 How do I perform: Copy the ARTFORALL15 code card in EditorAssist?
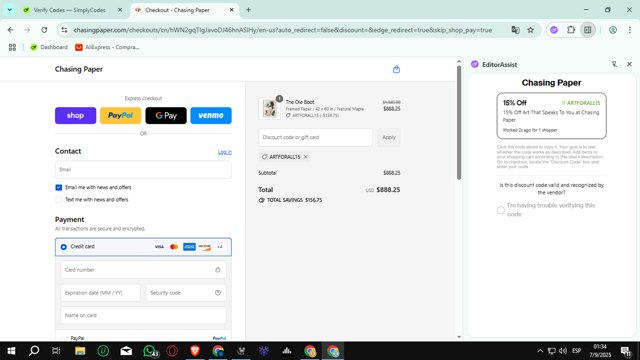(x=551, y=116)
